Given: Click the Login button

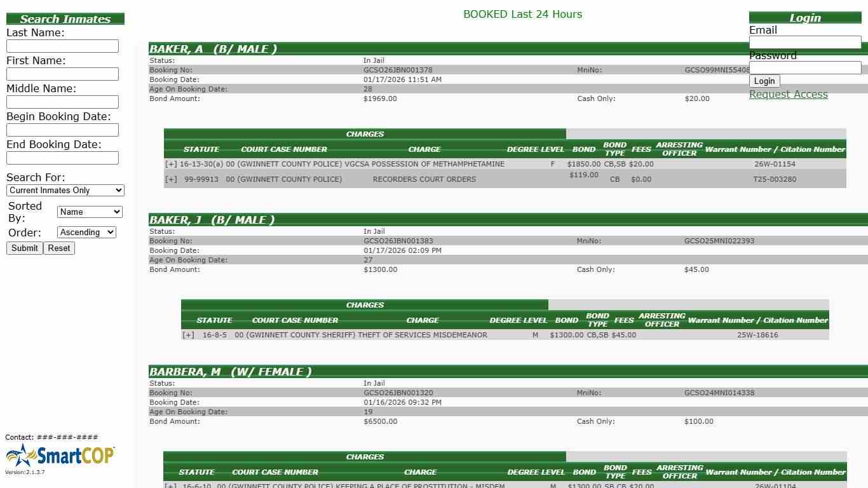Looking at the screenshot, I should point(764,81).
